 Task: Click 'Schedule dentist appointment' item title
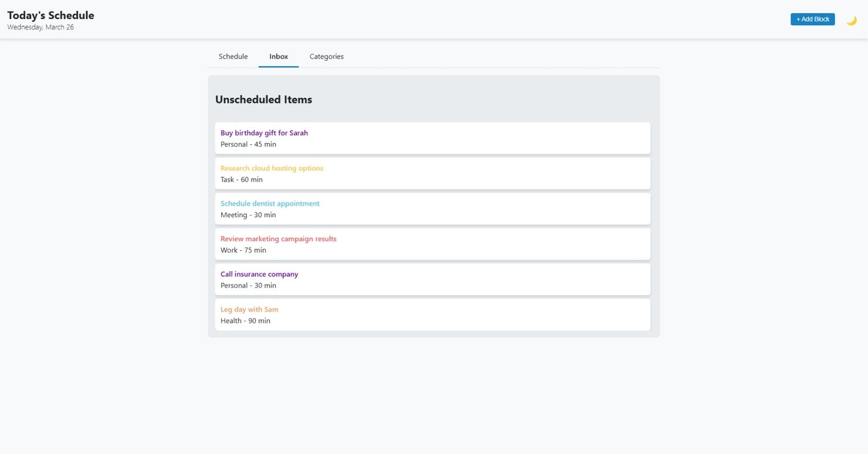pos(270,204)
